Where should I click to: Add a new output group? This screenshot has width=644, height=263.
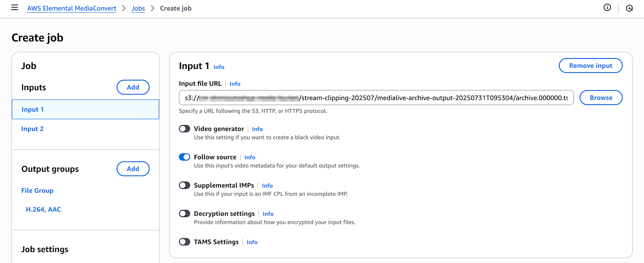click(x=133, y=169)
